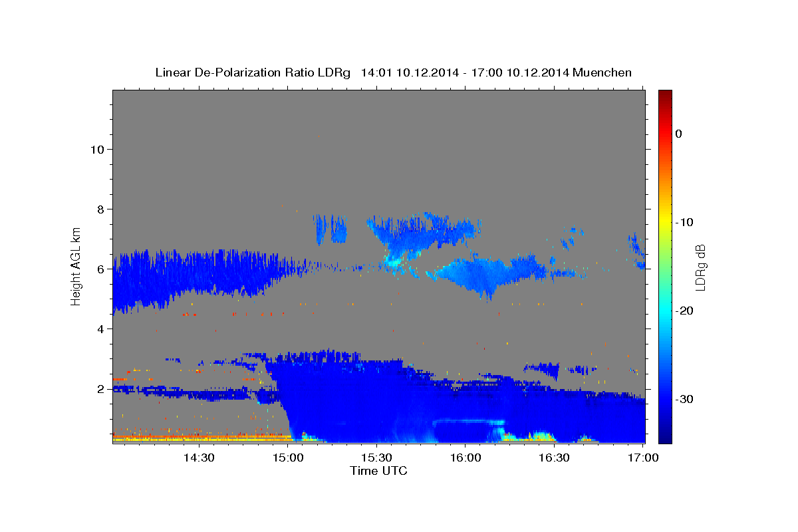Click the height axis label '8'
Image resolution: width=798 pixels, height=532 pixels.
[x=101, y=209]
